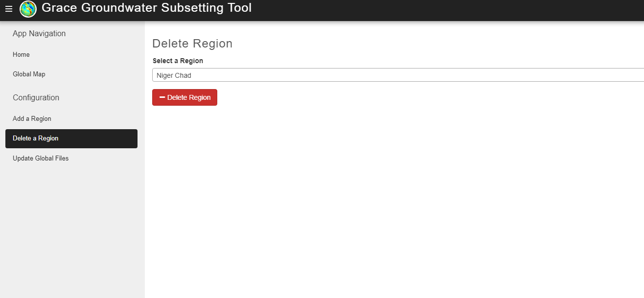The image size is (644, 298).
Task: Click the Niger Chad selected region text
Action: [174, 75]
